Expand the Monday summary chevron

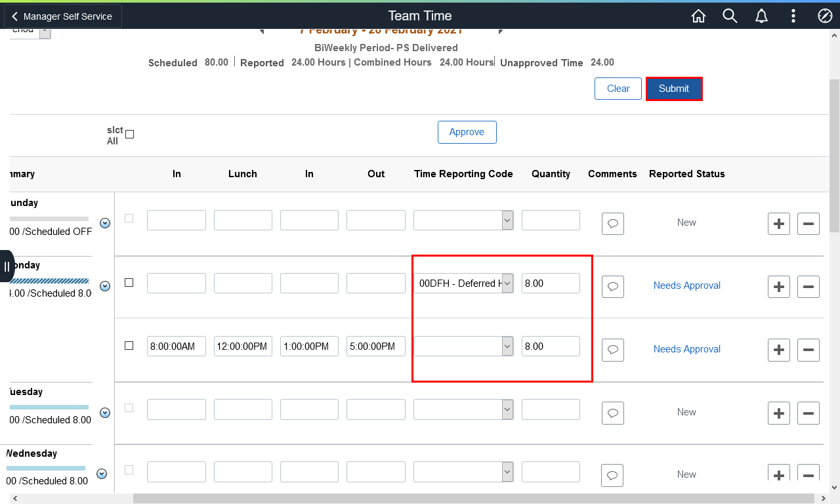[104, 286]
